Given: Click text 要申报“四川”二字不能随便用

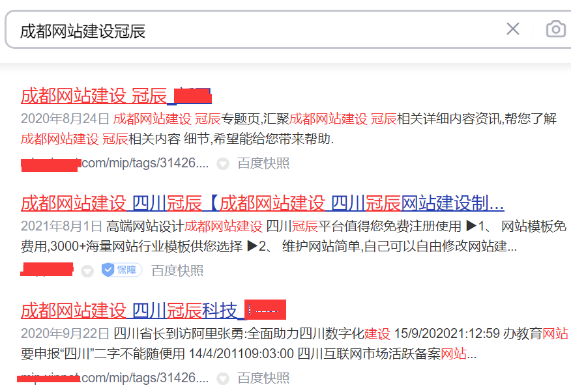Looking at the screenshot, I should pyautogui.click(x=103, y=354).
